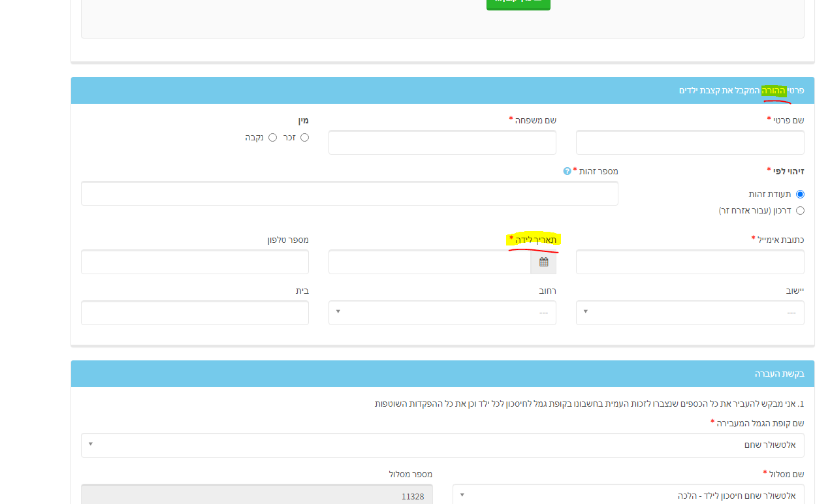Click the מספר זהות input field

(349, 193)
